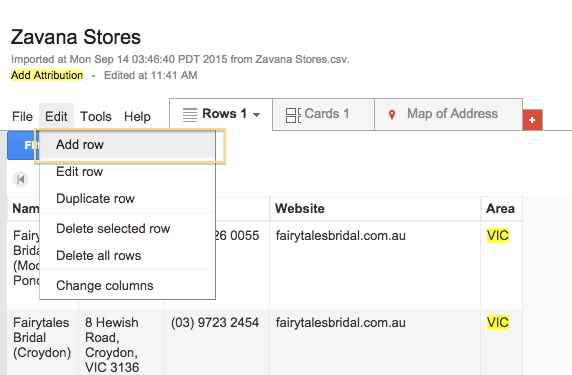Click the Rows 1 list icon
Image resolution: width=572 pixels, height=375 pixels.
click(190, 115)
